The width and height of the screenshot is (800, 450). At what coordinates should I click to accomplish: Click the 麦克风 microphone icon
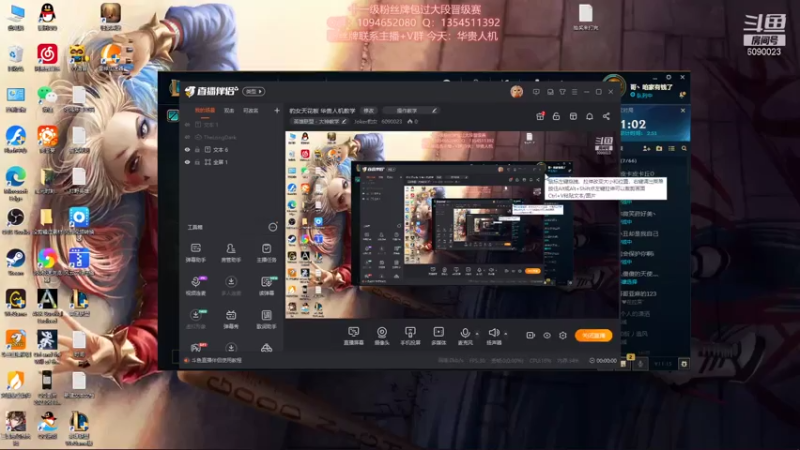(465, 334)
